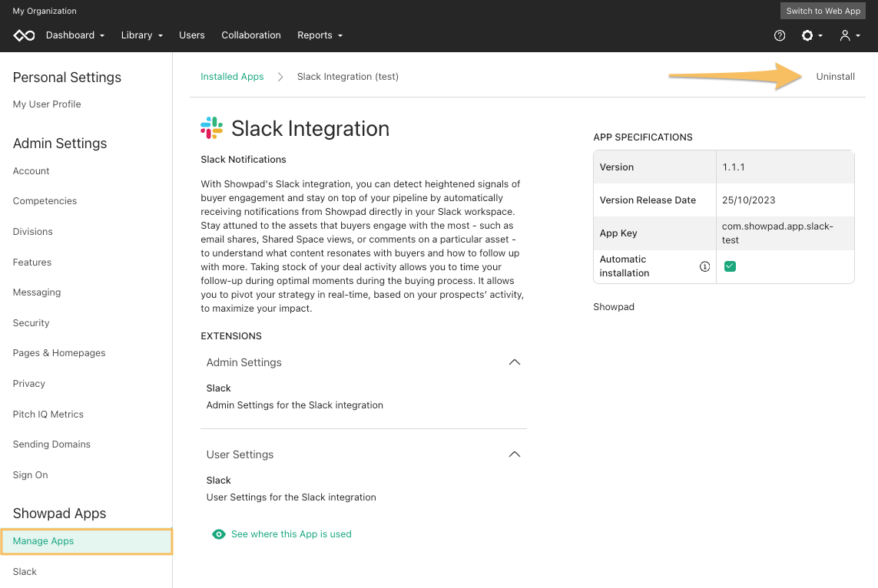Click the breadcrumb chevron separator
Screen dimensions: 878x588
tap(280, 77)
